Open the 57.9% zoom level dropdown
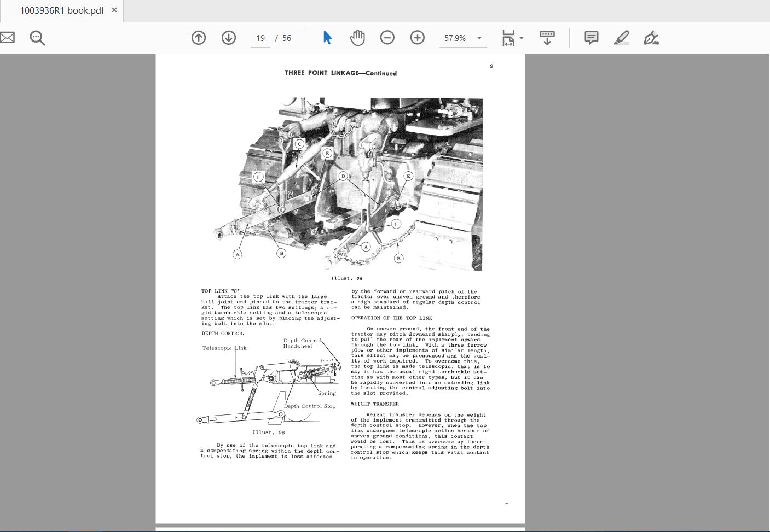Viewport: 770px width, 532px height. (x=479, y=38)
